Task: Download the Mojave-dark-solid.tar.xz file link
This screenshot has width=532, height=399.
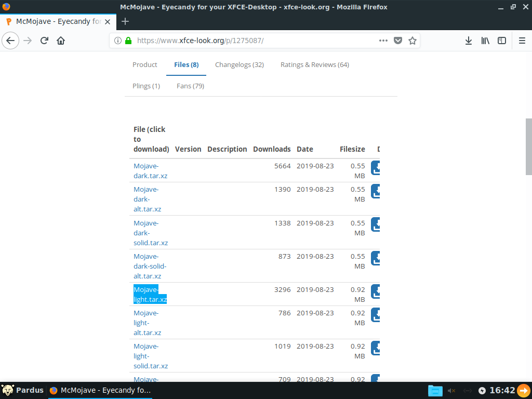Action: 151,233
